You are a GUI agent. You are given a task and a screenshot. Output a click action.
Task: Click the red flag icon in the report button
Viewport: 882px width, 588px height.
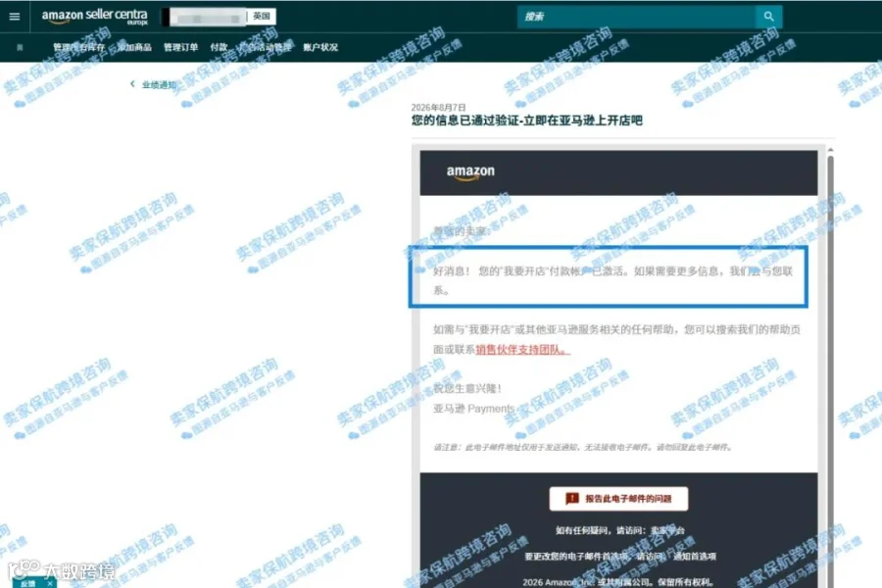coord(572,499)
